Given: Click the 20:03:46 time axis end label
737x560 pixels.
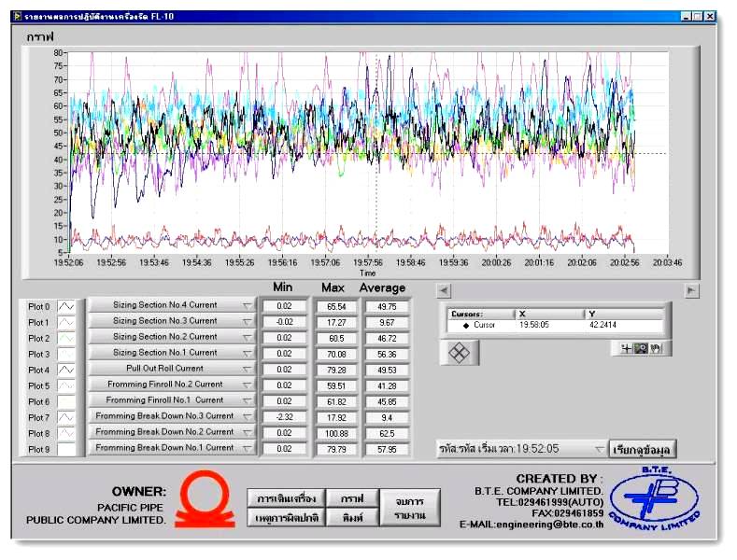Looking at the screenshot, I should click(x=668, y=262).
